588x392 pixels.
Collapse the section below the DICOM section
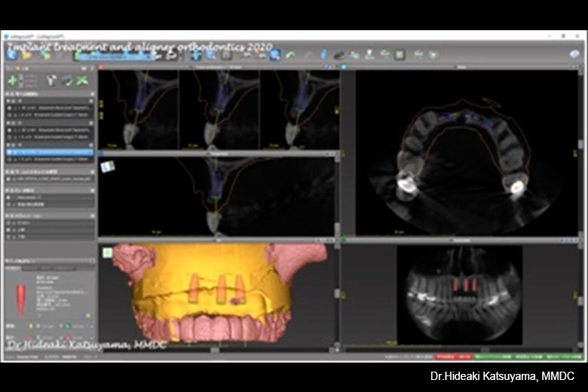point(92,191)
